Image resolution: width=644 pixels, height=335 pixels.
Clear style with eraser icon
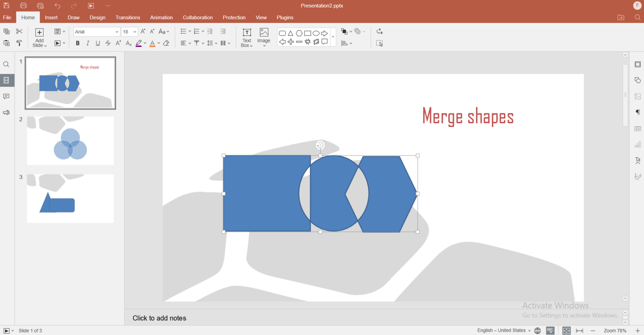(166, 43)
